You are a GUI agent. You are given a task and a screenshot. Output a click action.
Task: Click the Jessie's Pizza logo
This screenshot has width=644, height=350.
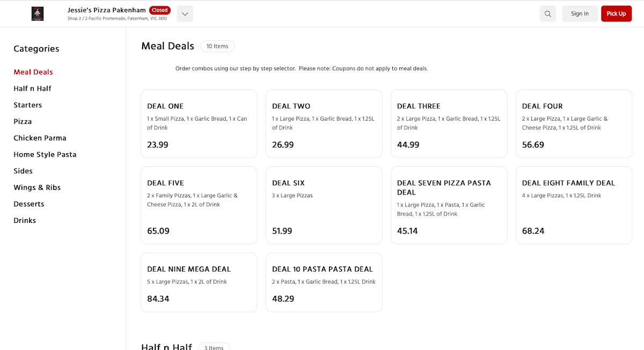(x=38, y=14)
